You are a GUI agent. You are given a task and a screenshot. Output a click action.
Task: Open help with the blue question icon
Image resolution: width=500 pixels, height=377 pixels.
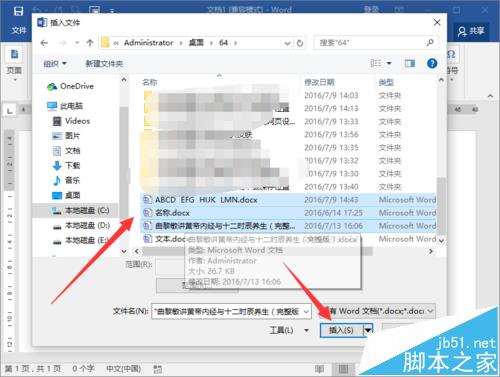[432, 63]
